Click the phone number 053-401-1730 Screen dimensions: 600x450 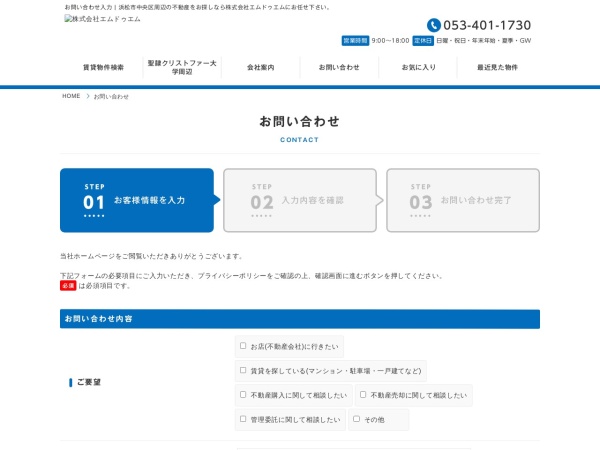tap(487, 25)
